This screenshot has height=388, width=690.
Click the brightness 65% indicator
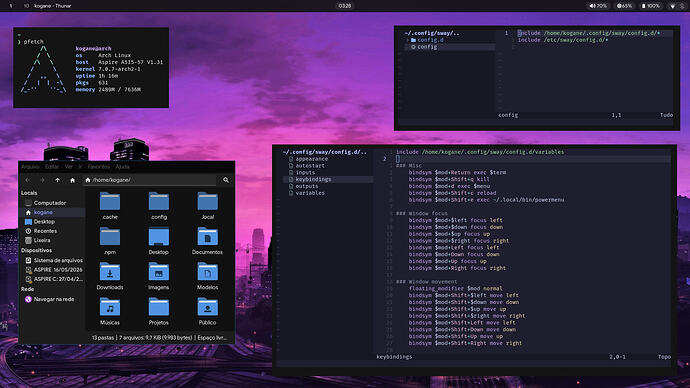(x=624, y=6)
